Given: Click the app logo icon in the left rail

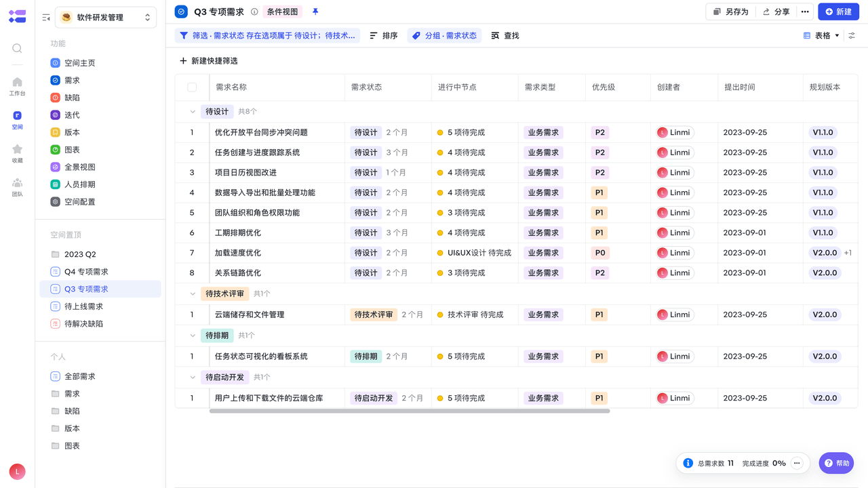Looking at the screenshot, I should 18,16.
